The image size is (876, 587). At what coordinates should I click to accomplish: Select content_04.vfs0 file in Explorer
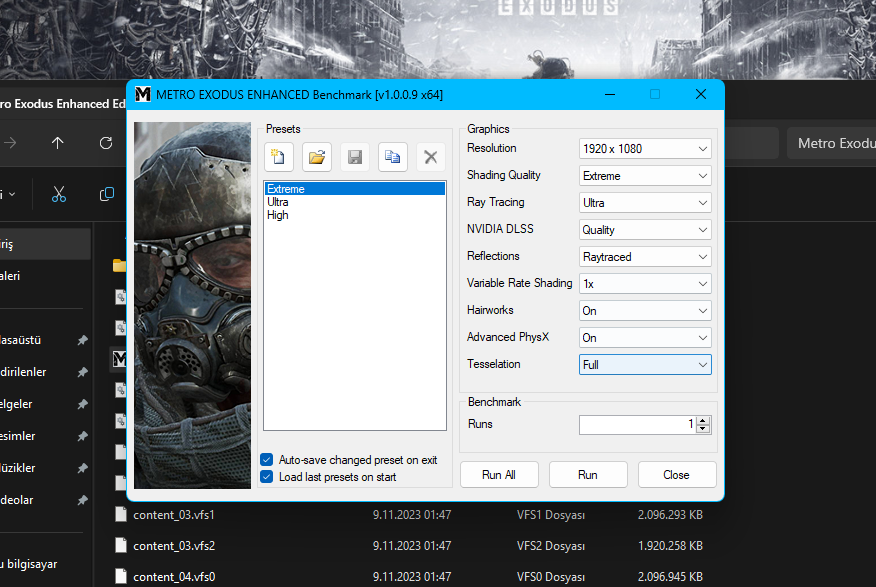(x=174, y=576)
